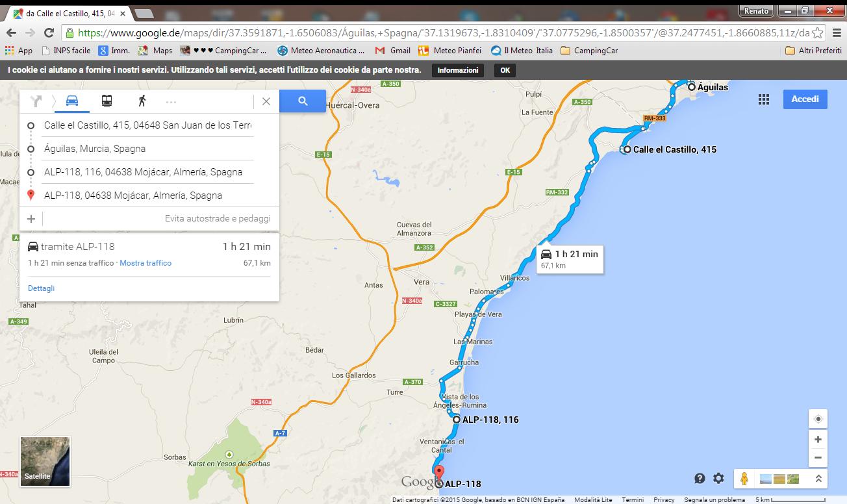Close the current Maps tab
Image resolution: width=847 pixels, height=504 pixels.
tap(123, 13)
